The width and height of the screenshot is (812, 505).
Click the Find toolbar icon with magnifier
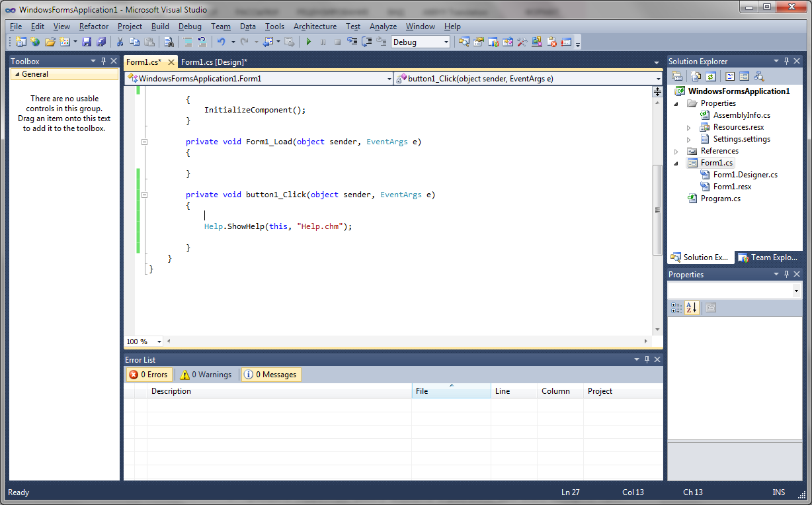pyautogui.click(x=464, y=42)
